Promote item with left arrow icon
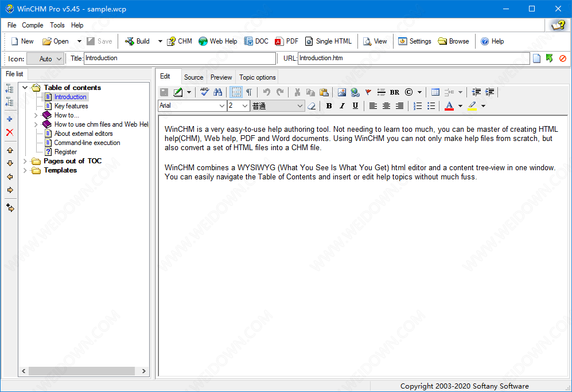Screen dimensions: 572x392 coord(10,177)
